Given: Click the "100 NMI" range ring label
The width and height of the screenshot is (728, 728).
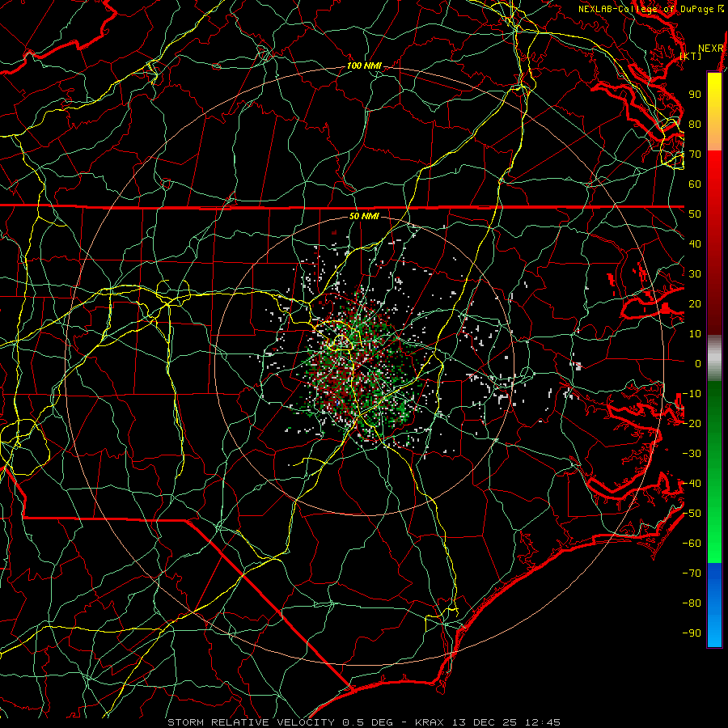Looking at the screenshot, I should click(x=364, y=66).
